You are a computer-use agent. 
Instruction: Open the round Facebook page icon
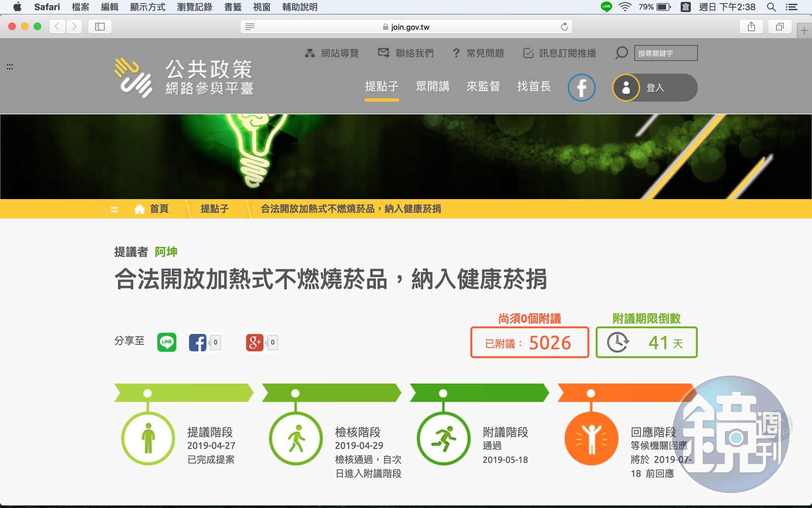click(x=581, y=87)
